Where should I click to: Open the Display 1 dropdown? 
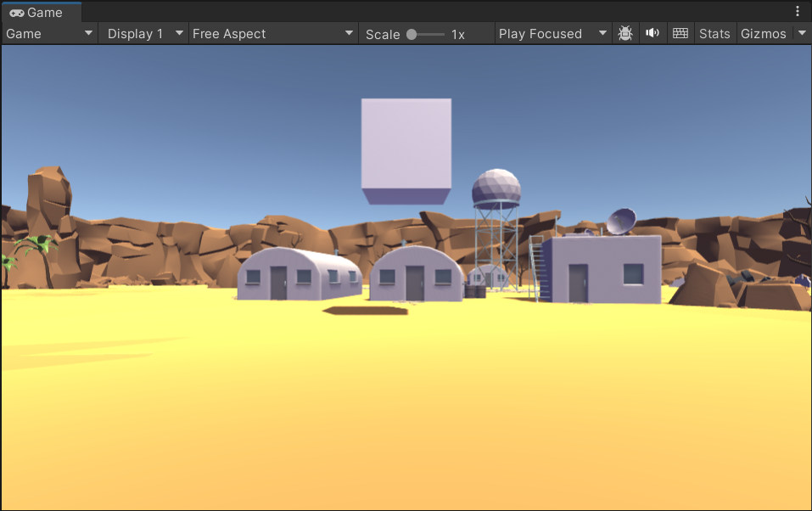tap(145, 34)
